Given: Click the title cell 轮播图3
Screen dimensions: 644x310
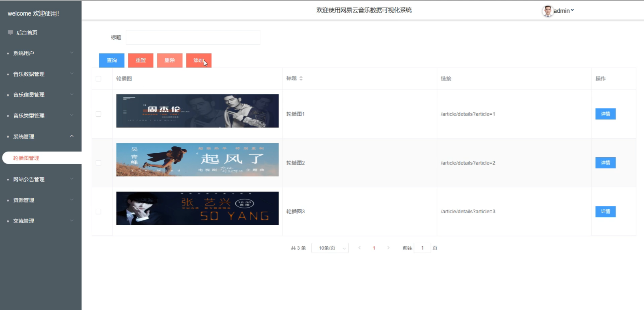Looking at the screenshot, I should (295, 212).
